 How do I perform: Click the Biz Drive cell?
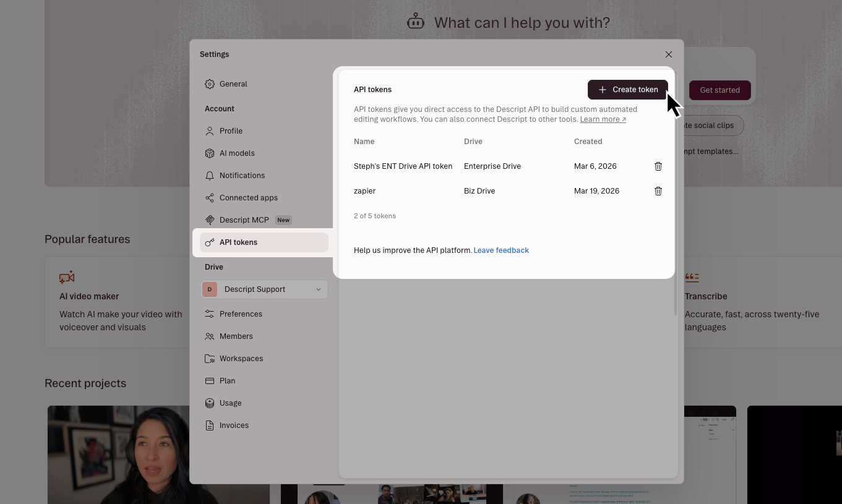click(x=479, y=191)
